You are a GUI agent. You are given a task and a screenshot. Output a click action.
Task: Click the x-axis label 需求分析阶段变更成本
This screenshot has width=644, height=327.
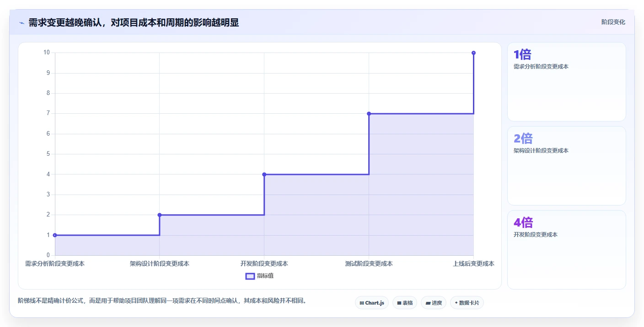(x=55, y=264)
